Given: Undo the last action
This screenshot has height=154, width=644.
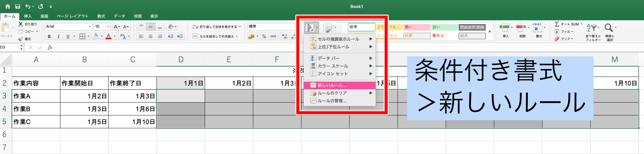Looking at the screenshot, I should [28, 6].
